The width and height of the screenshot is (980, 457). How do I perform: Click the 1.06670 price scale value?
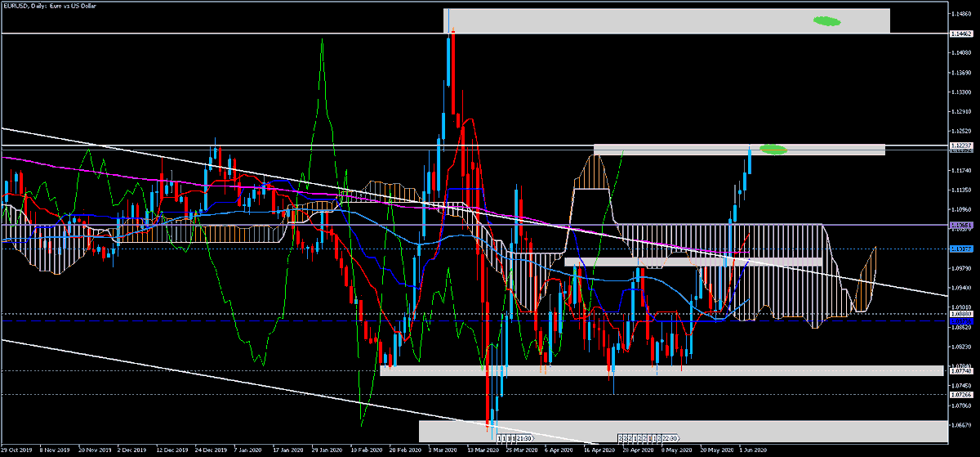[x=961, y=423]
